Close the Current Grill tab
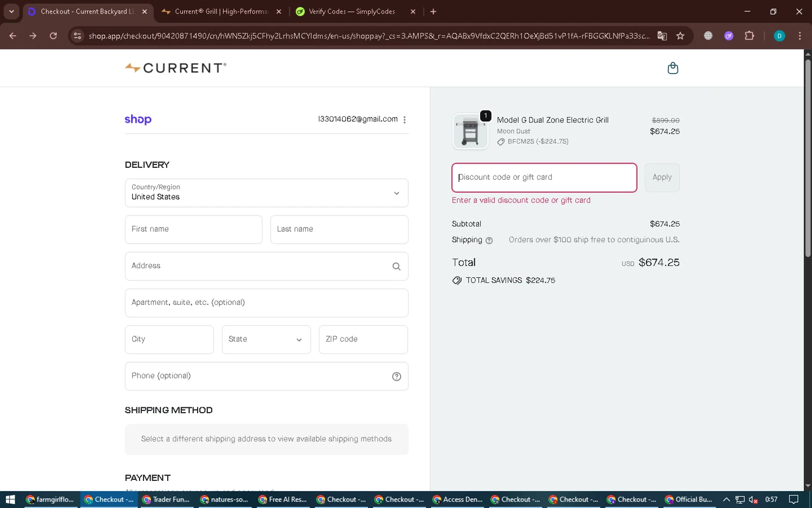Image resolution: width=812 pixels, height=508 pixels. pyautogui.click(x=279, y=11)
